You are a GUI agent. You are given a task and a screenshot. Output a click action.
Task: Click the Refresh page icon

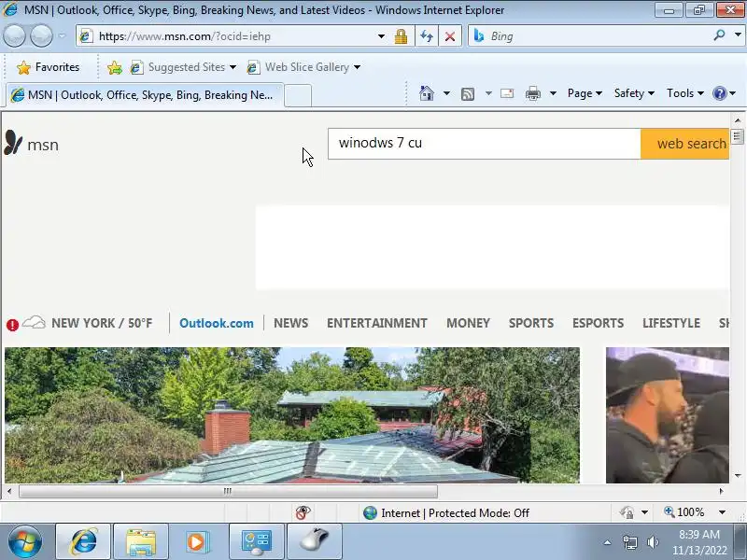point(427,36)
